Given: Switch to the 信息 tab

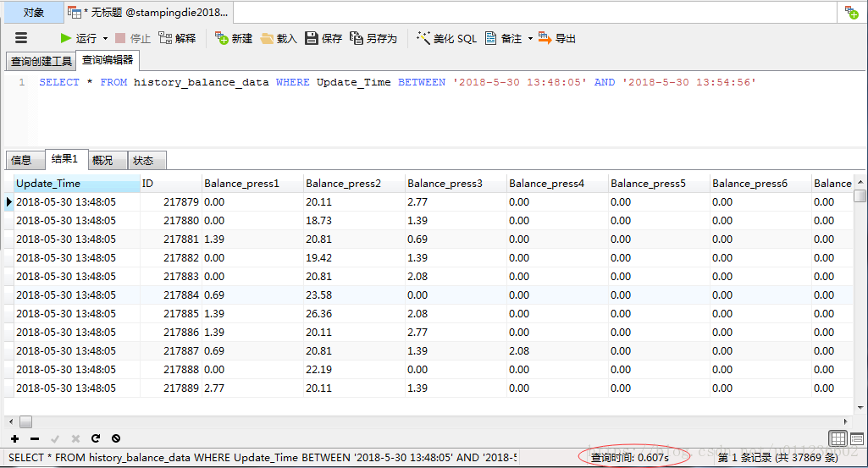Looking at the screenshot, I should [x=25, y=160].
